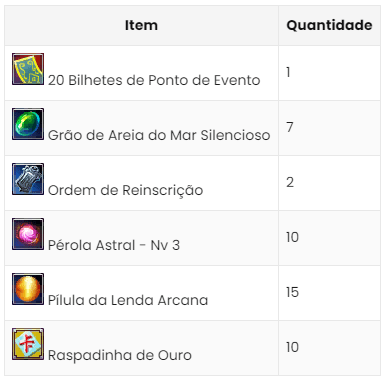Click the 20 Bilhetes de Ponto de Evento icon
The width and height of the screenshot is (385, 382).
[28, 69]
